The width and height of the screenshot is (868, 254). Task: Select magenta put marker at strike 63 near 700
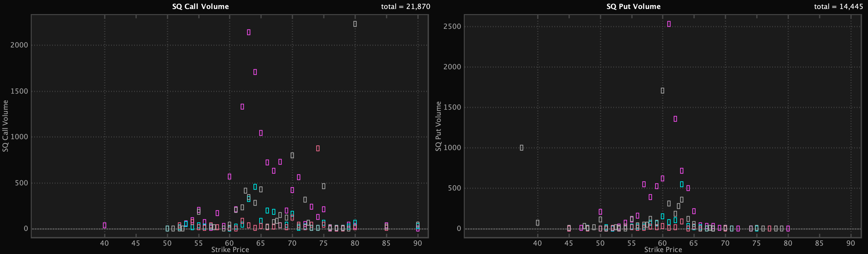(x=682, y=171)
